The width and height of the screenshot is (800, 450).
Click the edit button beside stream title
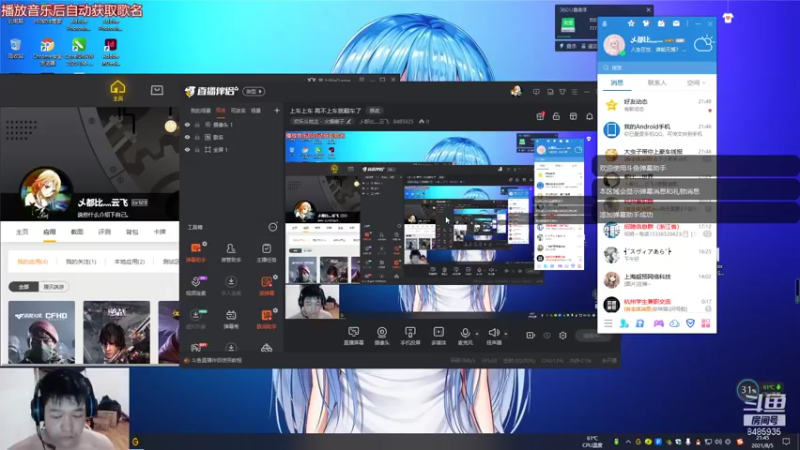point(374,111)
